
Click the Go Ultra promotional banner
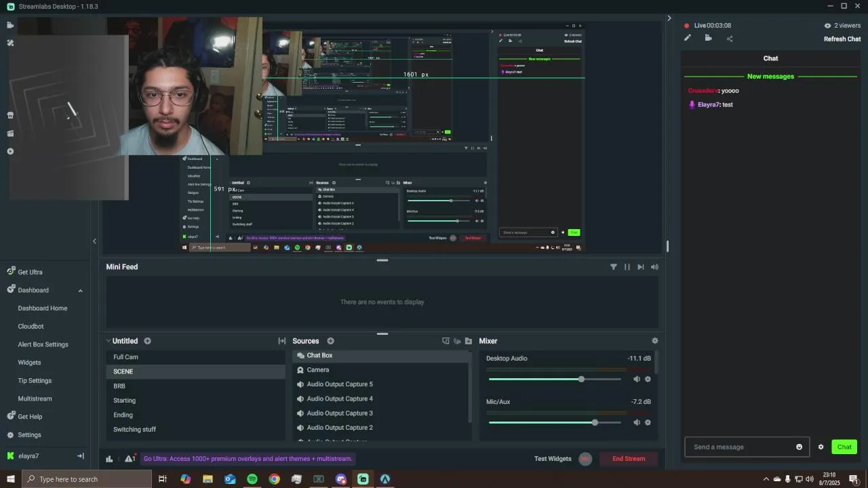[248, 459]
